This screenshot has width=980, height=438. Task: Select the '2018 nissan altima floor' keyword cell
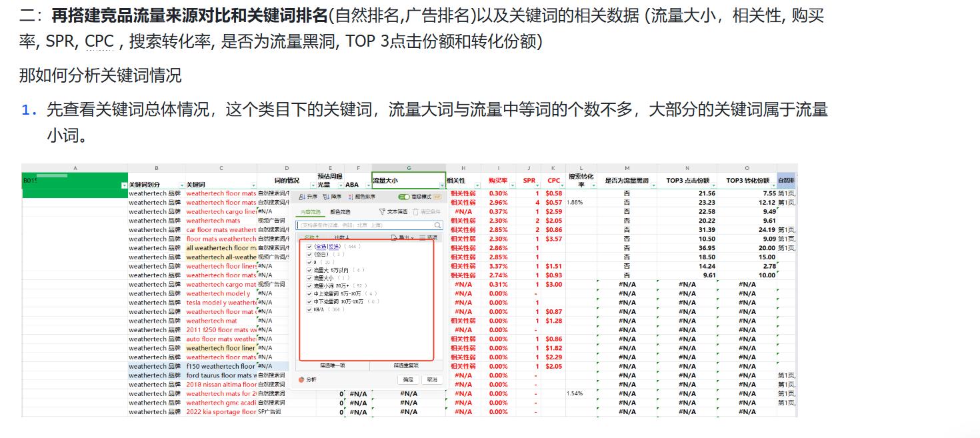tap(221, 385)
